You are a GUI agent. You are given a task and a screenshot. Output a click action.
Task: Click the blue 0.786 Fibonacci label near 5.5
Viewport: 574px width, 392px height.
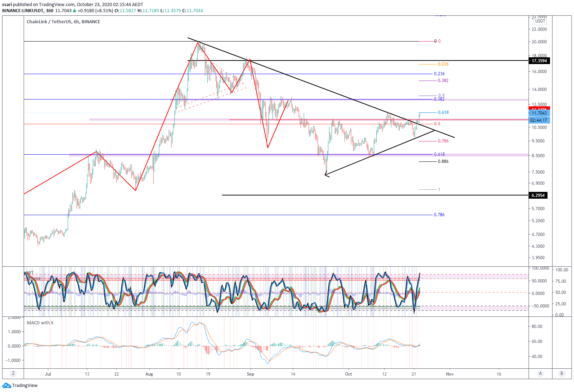coord(439,215)
